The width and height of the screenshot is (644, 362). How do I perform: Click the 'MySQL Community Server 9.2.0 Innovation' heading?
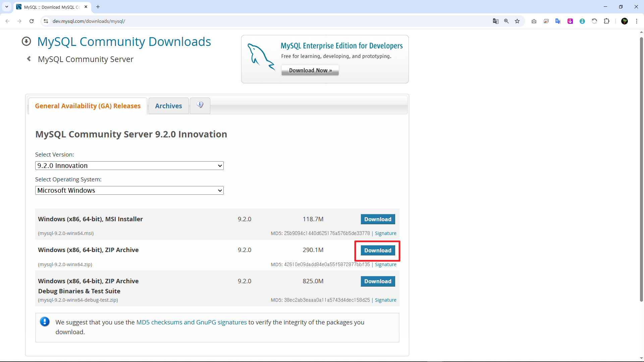[131, 134]
